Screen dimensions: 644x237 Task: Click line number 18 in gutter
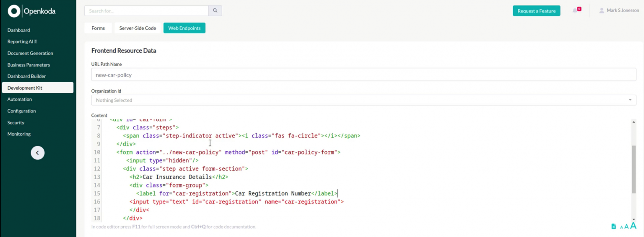tap(97, 218)
